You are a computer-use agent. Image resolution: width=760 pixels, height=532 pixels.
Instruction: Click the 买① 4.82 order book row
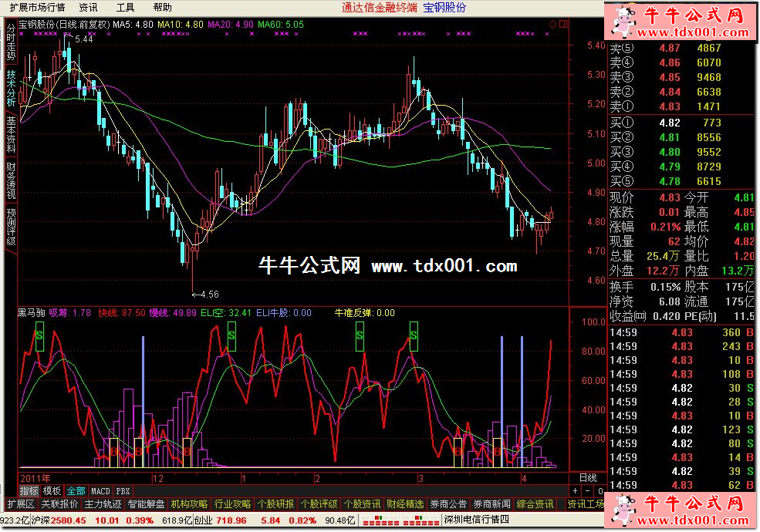tap(681, 123)
